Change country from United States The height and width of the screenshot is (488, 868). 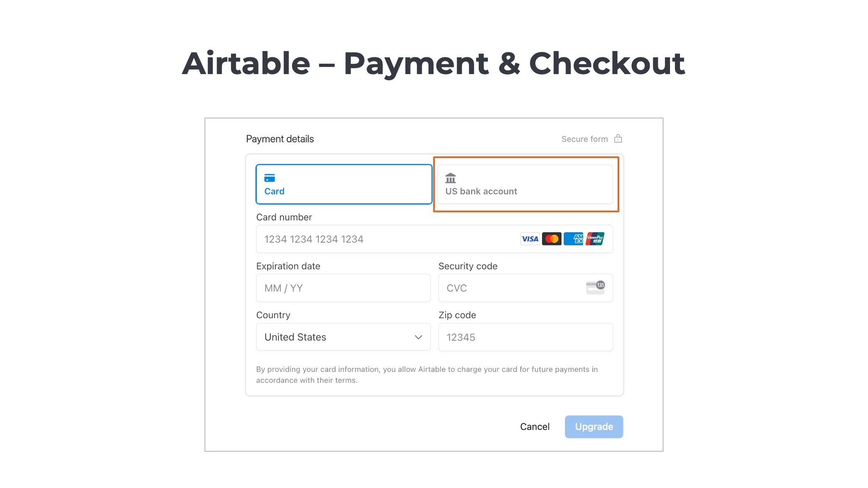coord(343,337)
